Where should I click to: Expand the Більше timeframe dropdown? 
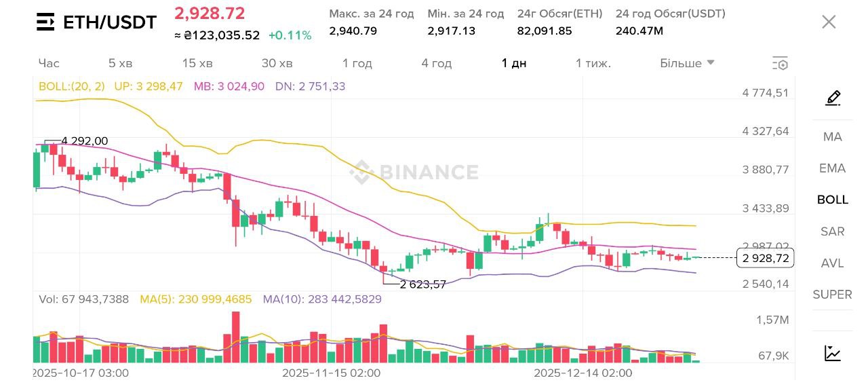click(x=687, y=63)
